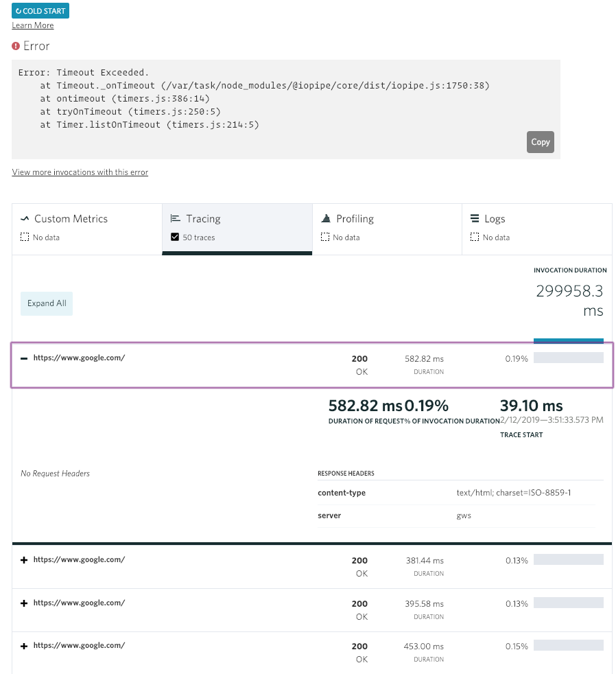Viewport: 616px width, 674px height.
Task: Expand the 453.00 ms google.com trace
Action: pos(24,645)
